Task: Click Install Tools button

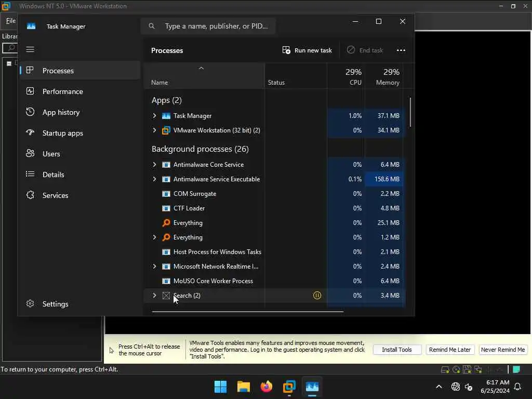Action: click(x=397, y=350)
